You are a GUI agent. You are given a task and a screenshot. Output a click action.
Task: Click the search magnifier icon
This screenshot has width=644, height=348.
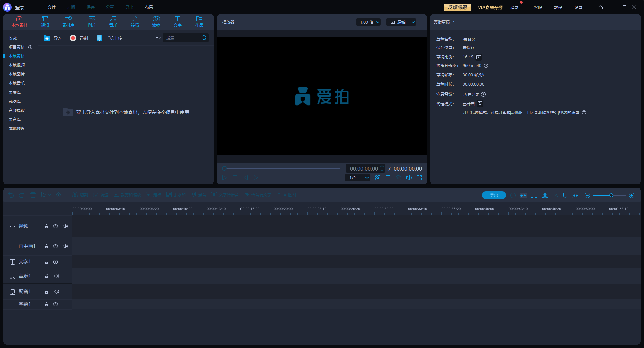(204, 38)
